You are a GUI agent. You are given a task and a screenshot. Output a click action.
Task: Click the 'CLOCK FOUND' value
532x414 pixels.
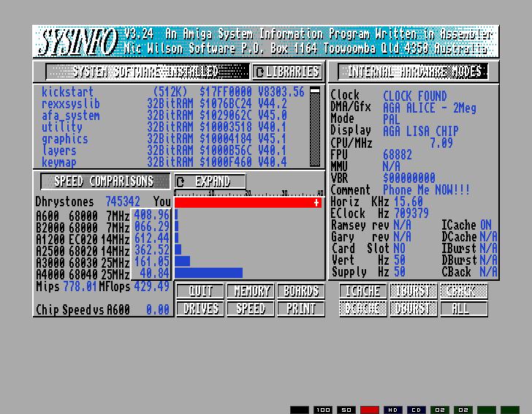point(415,96)
